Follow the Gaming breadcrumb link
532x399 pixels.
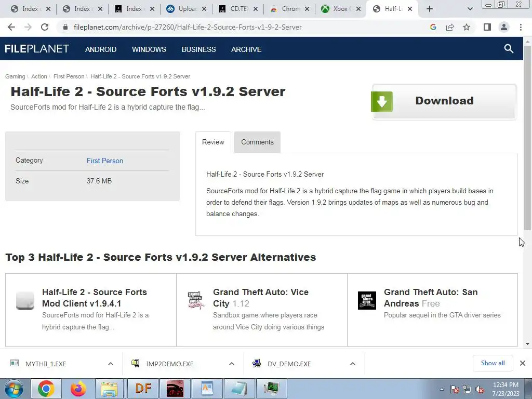coord(15,77)
